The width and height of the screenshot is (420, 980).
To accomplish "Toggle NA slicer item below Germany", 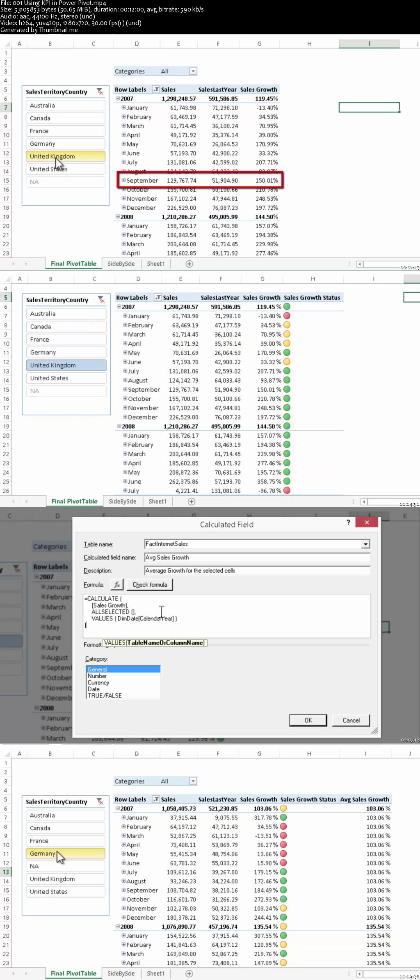I will tap(66, 866).
